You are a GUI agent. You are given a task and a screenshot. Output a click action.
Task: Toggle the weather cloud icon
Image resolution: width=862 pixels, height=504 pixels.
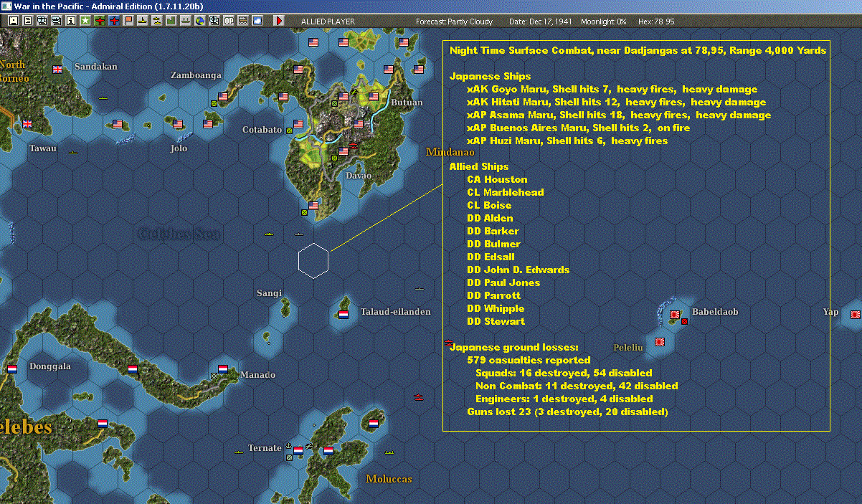(x=257, y=21)
